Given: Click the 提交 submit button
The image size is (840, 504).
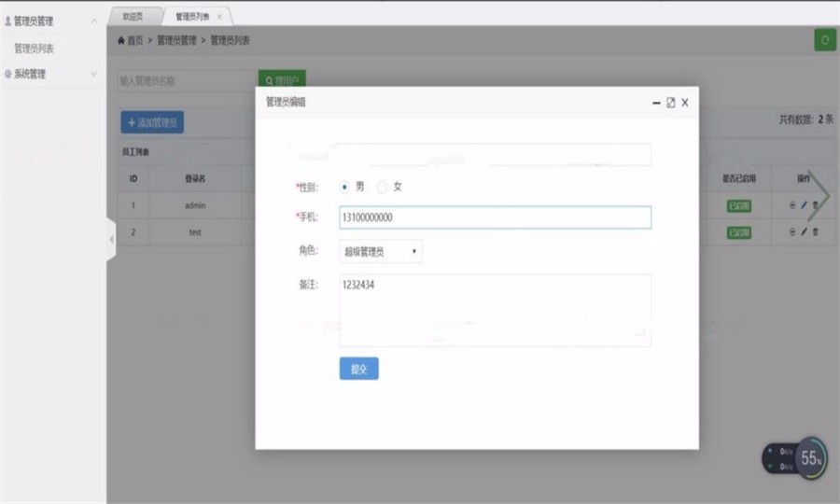Looking at the screenshot, I should coord(359,369).
